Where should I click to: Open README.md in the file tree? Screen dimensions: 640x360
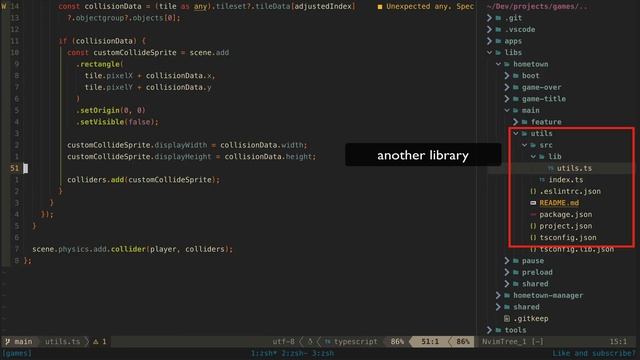click(559, 203)
